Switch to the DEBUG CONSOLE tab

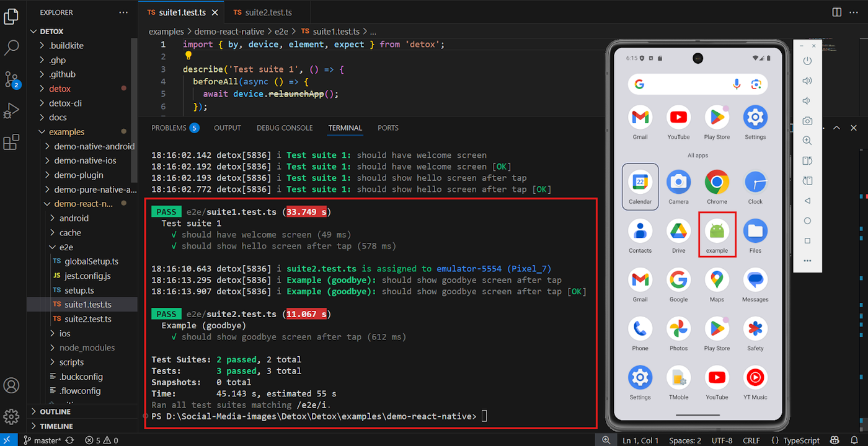(x=285, y=128)
